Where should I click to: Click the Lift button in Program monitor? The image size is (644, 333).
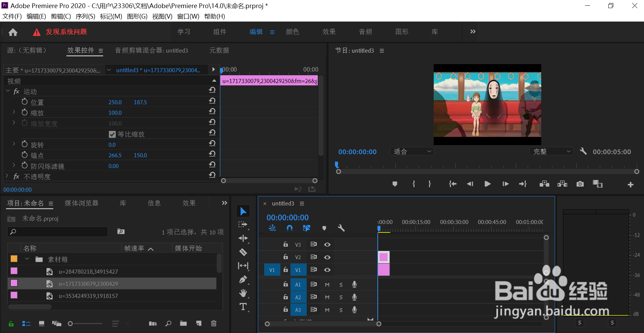[544, 184]
